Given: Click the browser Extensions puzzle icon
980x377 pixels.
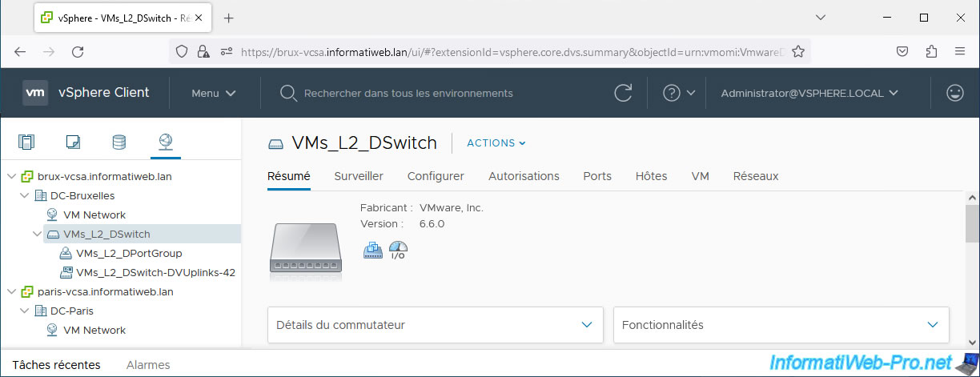Looking at the screenshot, I should [931, 51].
